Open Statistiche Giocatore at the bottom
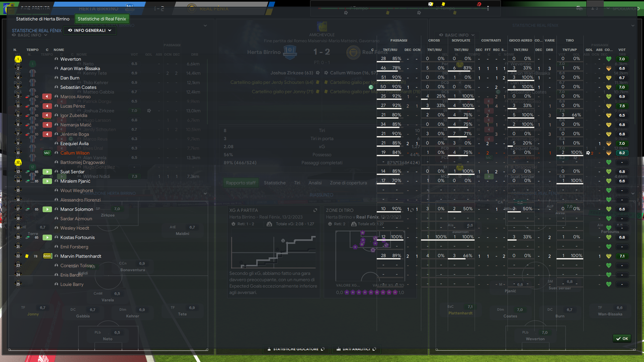Viewport: 644px width, 362px height. (x=295, y=349)
